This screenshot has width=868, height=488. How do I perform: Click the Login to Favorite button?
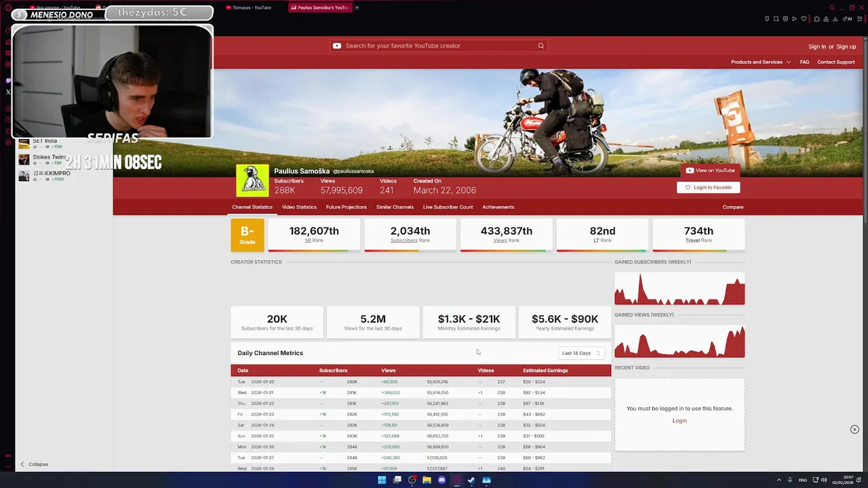point(708,188)
